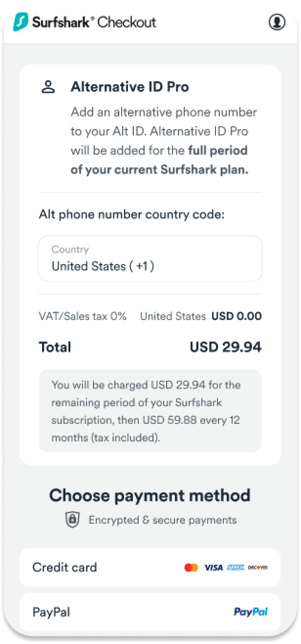This screenshot has height=644, width=301.
Task: Click the Encrypted & secure payments text
Action: [162, 520]
